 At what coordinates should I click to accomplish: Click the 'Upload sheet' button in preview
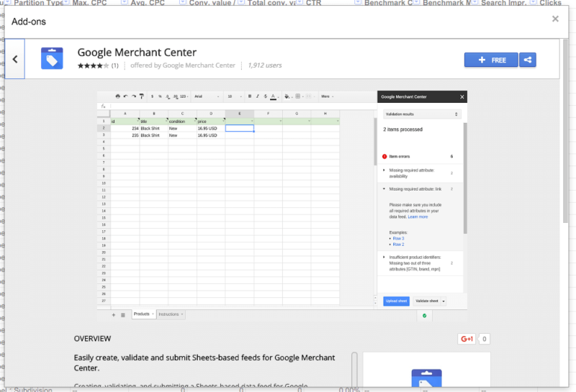(397, 301)
